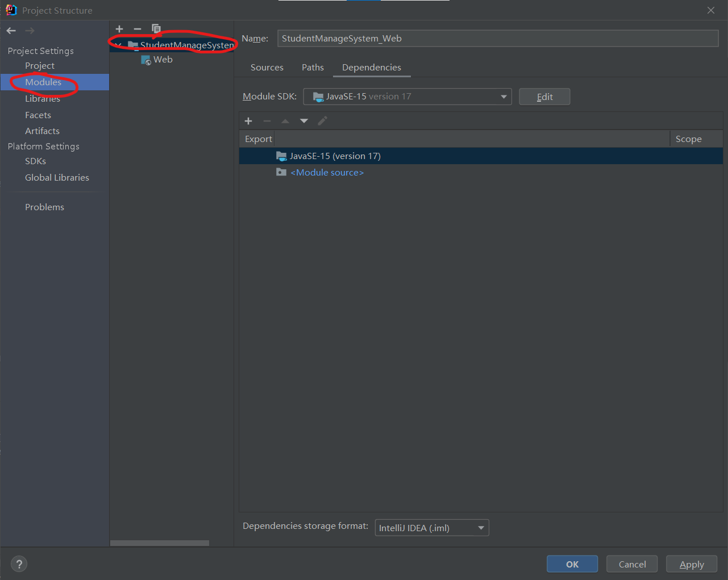
Task: Collapse the StudentManageSystem module tree node
Action: click(118, 45)
